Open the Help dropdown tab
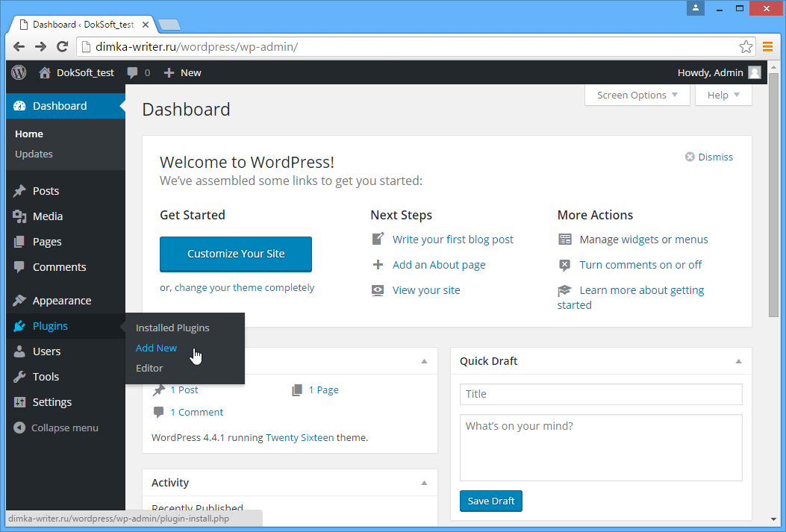 723,95
